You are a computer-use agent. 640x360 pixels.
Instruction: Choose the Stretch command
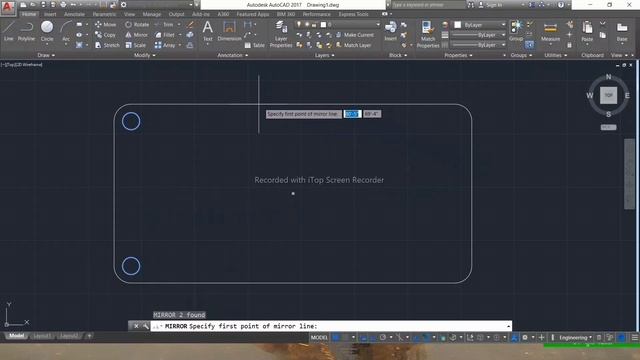[x=107, y=45]
